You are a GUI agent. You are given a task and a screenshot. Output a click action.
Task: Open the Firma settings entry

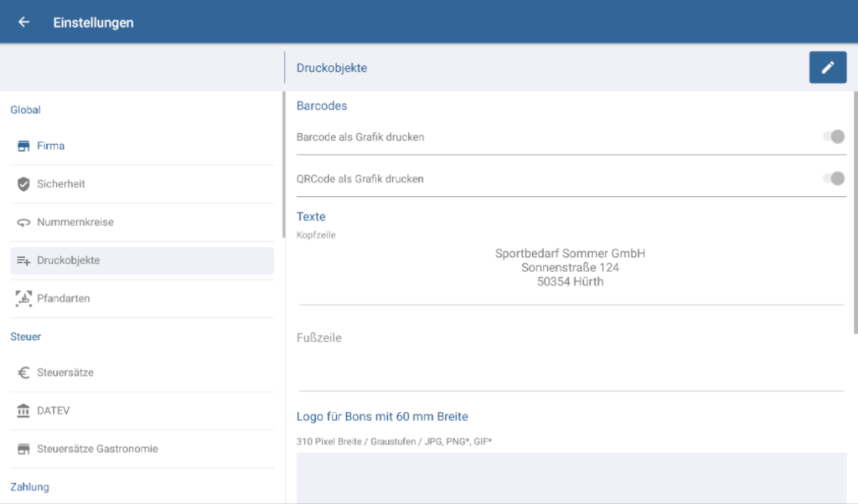[x=50, y=147]
